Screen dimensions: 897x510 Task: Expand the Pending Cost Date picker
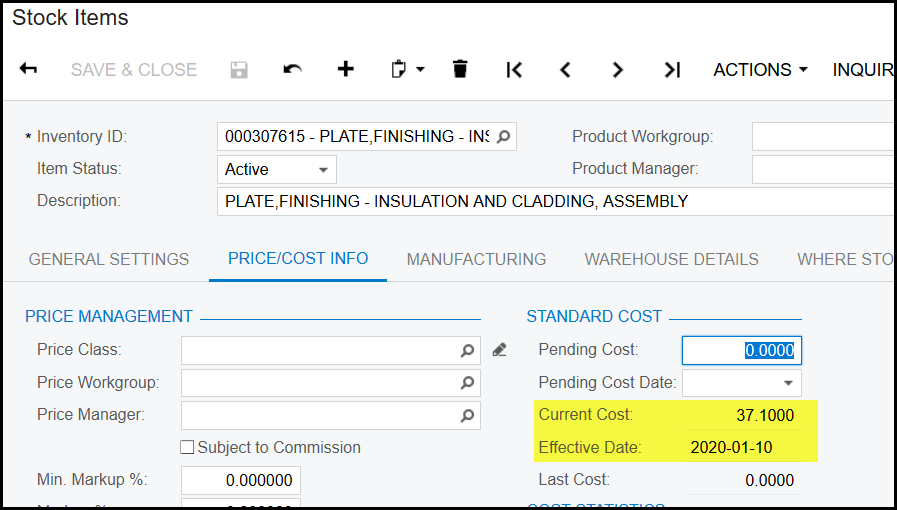[788, 383]
